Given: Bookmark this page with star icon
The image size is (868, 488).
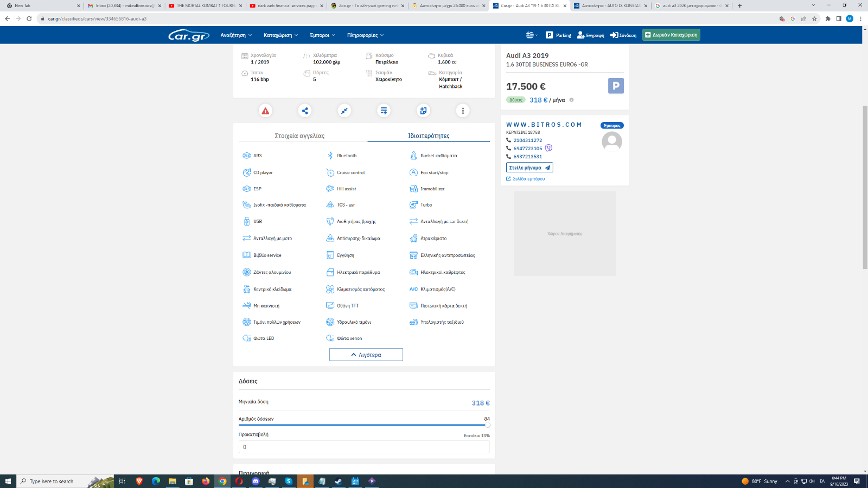Looking at the screenshot, I should (814, 18).
